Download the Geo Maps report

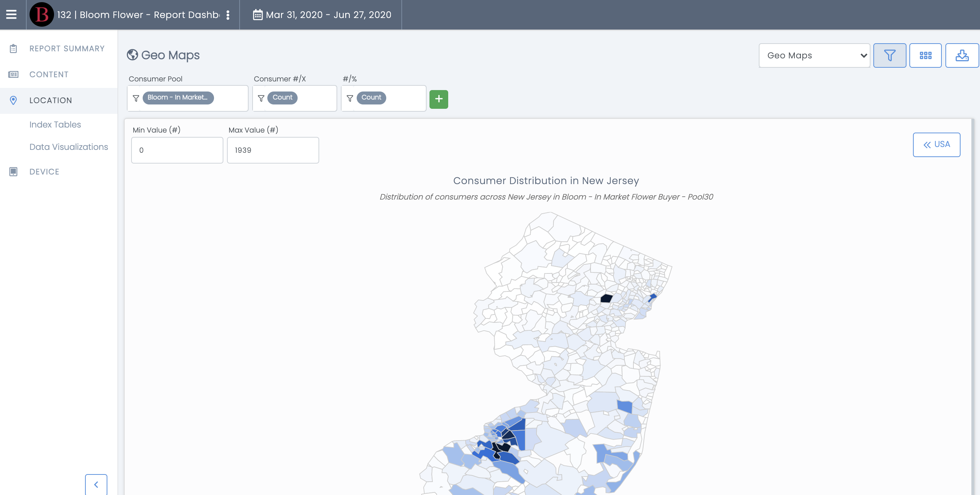click(x=962, y=55)
